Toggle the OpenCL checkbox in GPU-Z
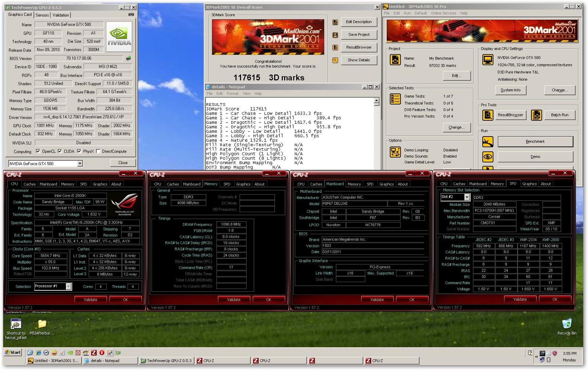The height and width of the screenshot is (370, 588). coord(38,151)
